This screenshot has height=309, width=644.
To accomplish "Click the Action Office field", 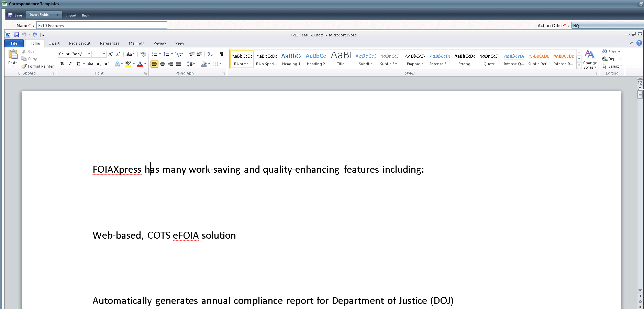I will 608,26.
